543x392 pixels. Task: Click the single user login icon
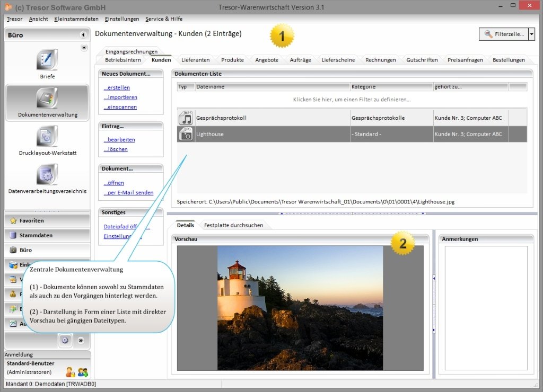click(x=71, y=372)
